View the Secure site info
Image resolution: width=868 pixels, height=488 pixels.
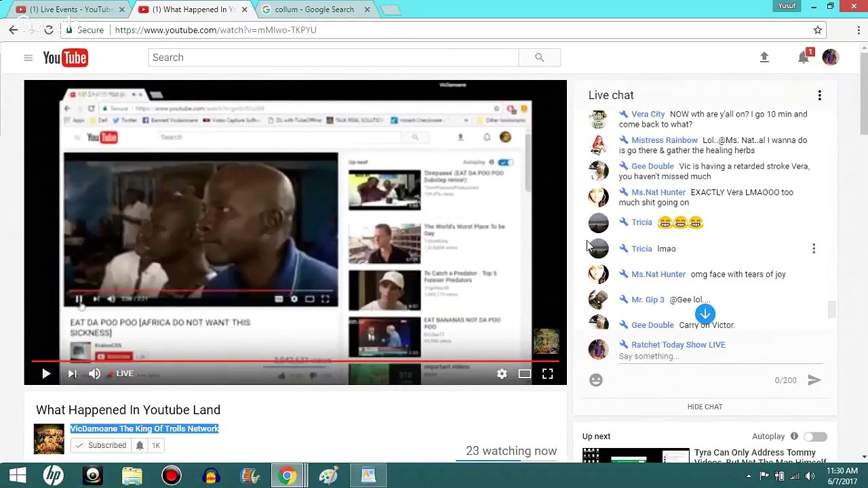[x=84, y=30]
